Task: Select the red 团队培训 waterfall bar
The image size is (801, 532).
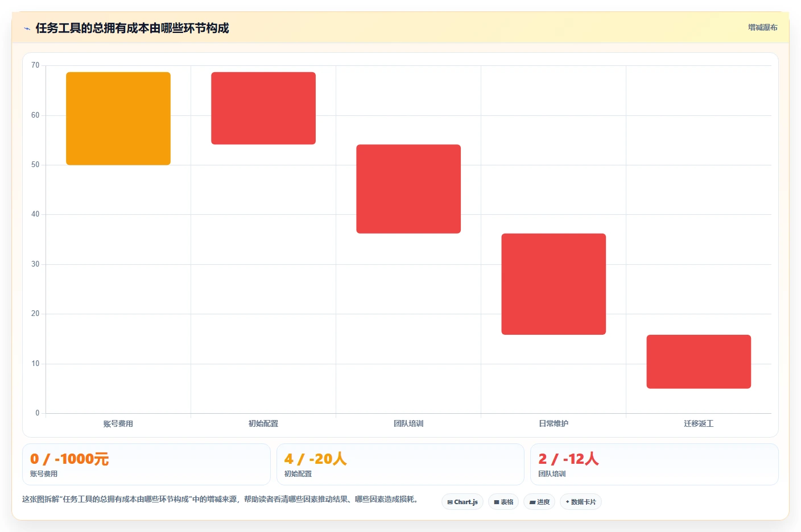Action: pyautogui.click(x=408, y=189)
